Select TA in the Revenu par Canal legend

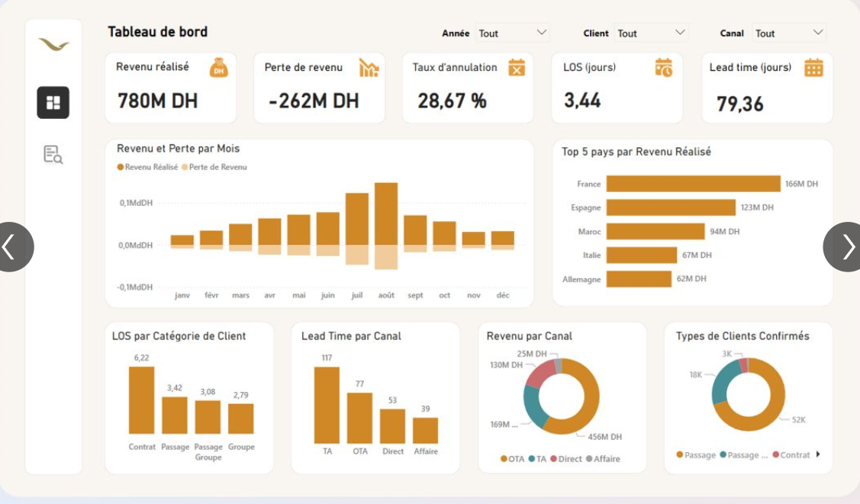537,459
